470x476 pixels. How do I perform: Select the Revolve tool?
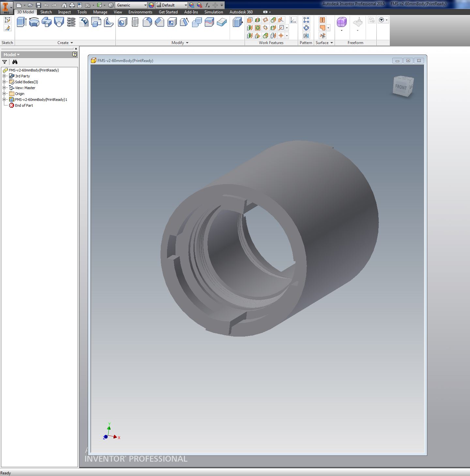point(34,22)
